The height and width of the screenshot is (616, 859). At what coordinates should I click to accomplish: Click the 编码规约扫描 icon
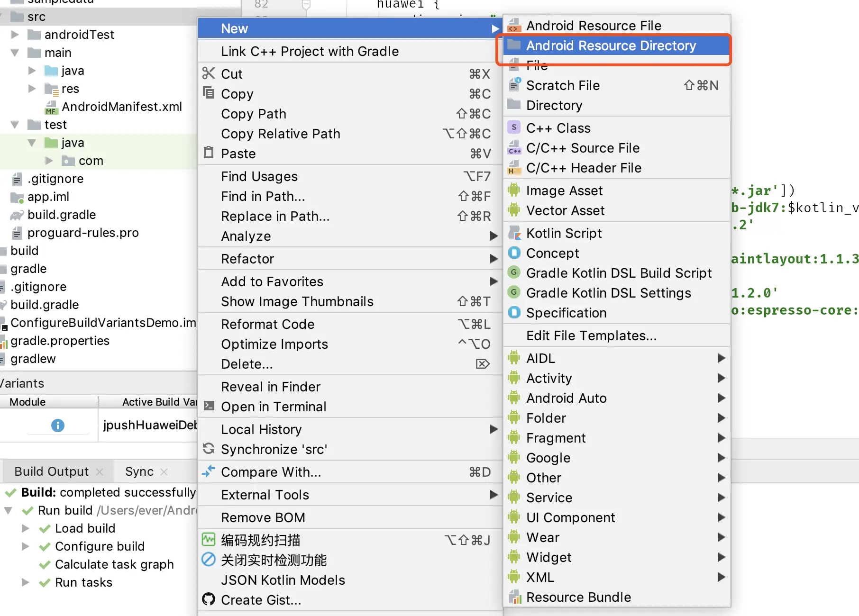[x=209, y=540]
